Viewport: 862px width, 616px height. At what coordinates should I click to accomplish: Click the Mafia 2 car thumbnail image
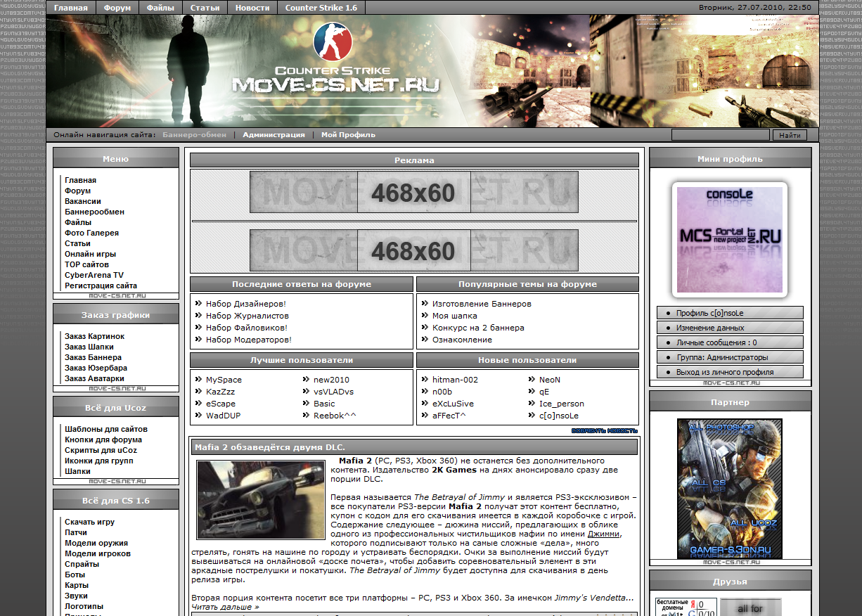[x=261, y=500]
